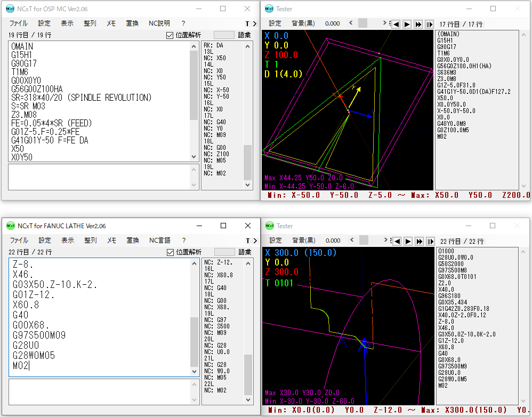Click step-forward button in top Tester window

430,24
